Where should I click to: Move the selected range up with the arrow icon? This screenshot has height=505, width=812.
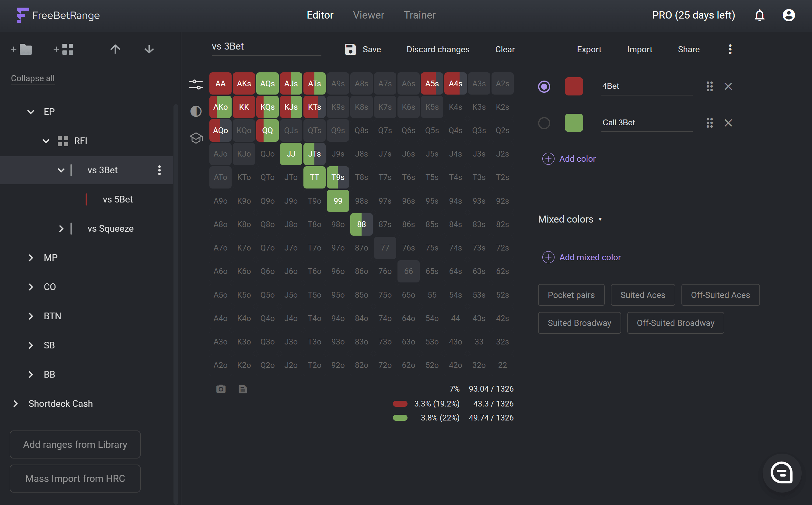click(x=115, y=50)
